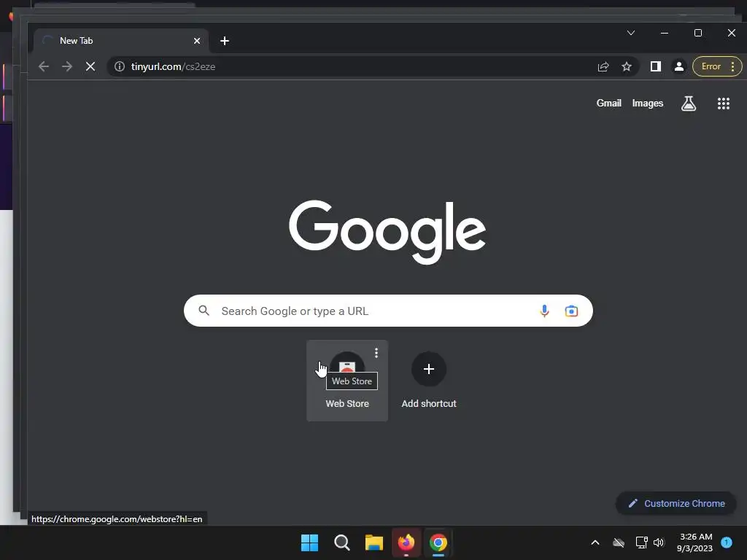Stop loading the page with the X button
The height and width of the screenshot is (560, 747).
[x=90, y=66]
